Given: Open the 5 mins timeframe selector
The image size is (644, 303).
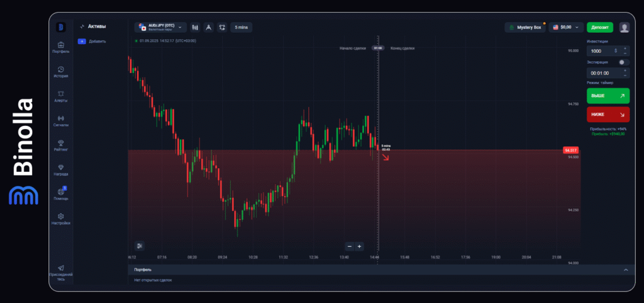Looking at the screenshot, I should [x=241, y=27].
